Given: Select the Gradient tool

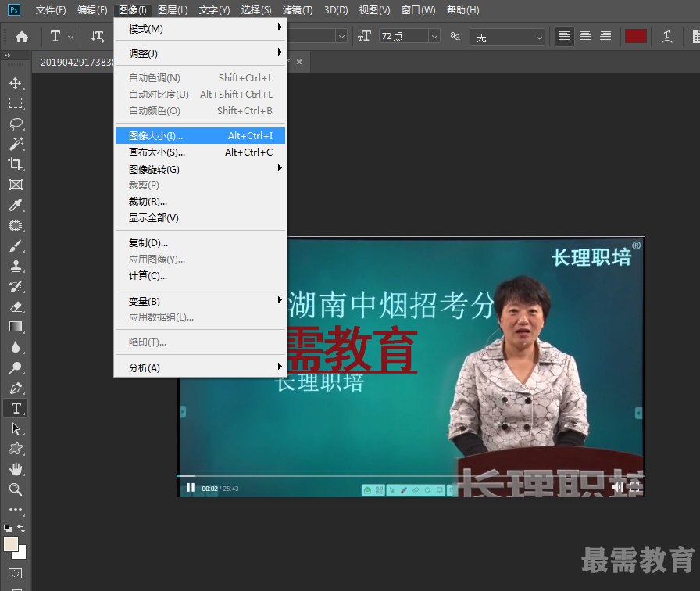Looking at the screenshot, I should coord(16,327).
